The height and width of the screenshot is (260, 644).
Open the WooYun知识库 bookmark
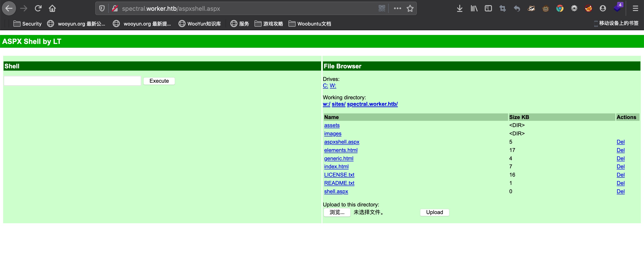[x=200, y=24]
